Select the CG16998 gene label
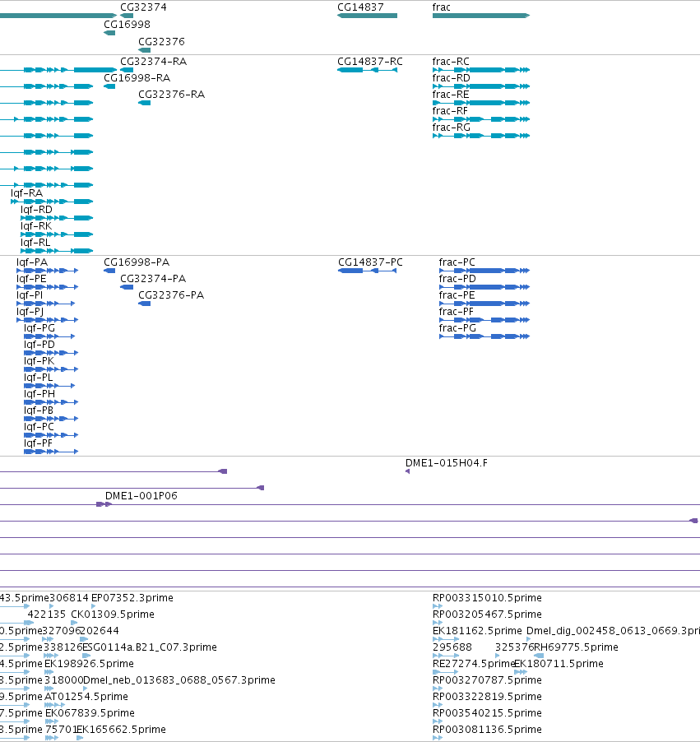Screen dimensions: 700x742 [x=127, y=24]
